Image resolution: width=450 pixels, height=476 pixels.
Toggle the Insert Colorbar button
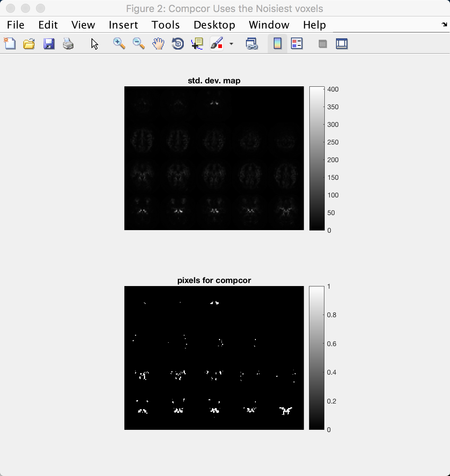click(x=277, y=44)
